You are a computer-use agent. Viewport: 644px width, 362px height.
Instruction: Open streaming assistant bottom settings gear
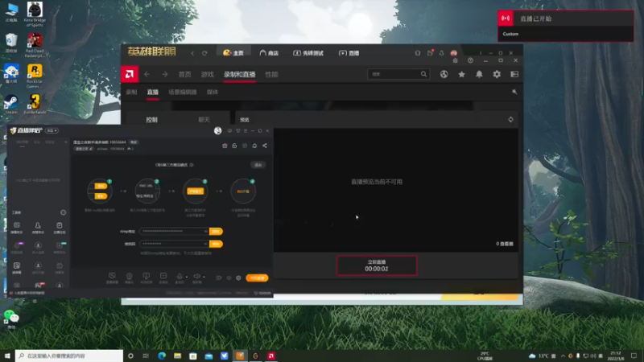click(x=238, y=278)
